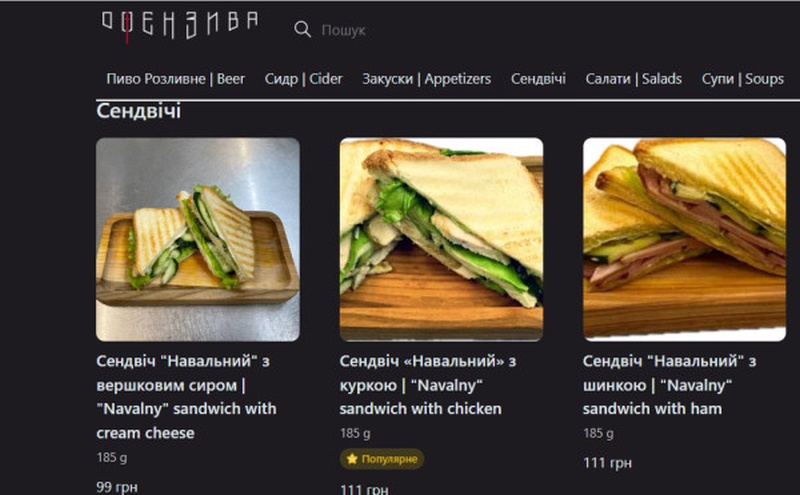Viewport: 800px width, 495px height.
Task: Open the Супи | Soups category
Action: [742, 79]
